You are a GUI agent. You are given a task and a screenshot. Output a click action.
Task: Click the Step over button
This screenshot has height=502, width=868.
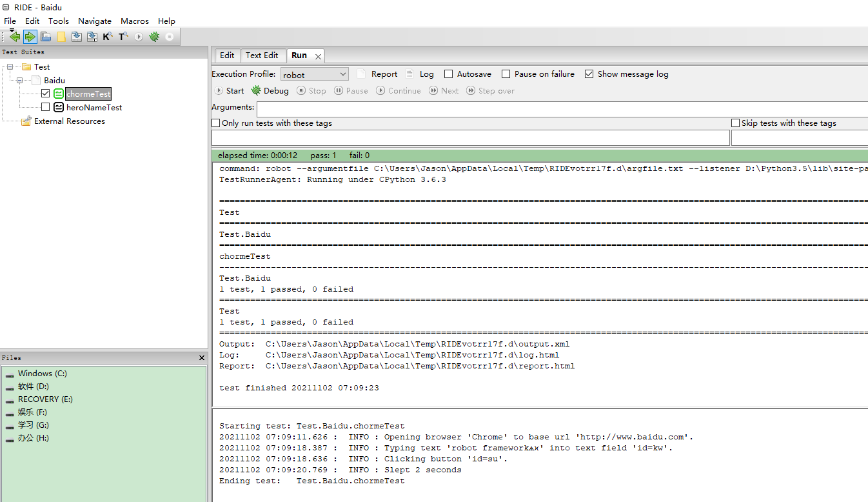pyautogui.click(x=490, y=91)
